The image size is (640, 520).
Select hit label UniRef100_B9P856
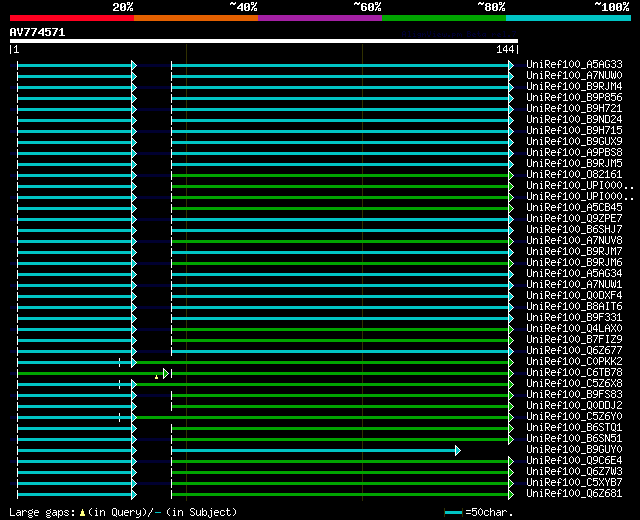click(x=574, y=98)
